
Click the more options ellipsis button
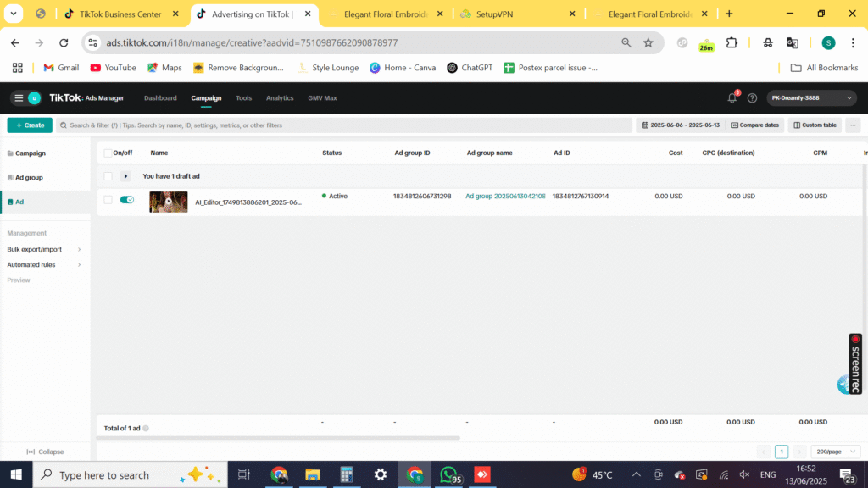(x=853, y=125)
